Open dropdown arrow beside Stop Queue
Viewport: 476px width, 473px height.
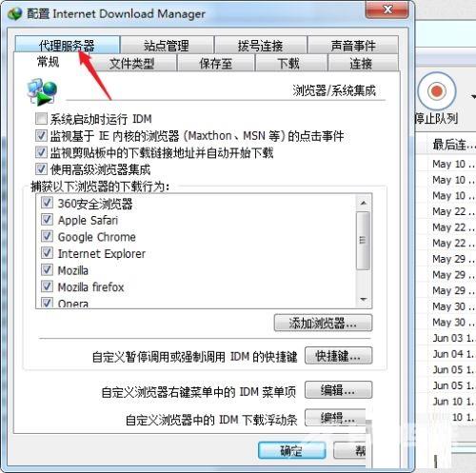(473, 96)
